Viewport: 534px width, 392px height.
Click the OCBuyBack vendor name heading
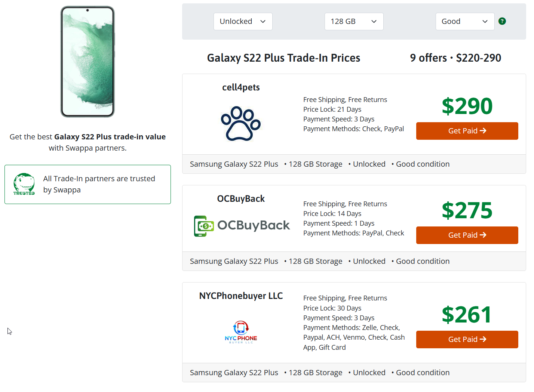tap(241, 199)
